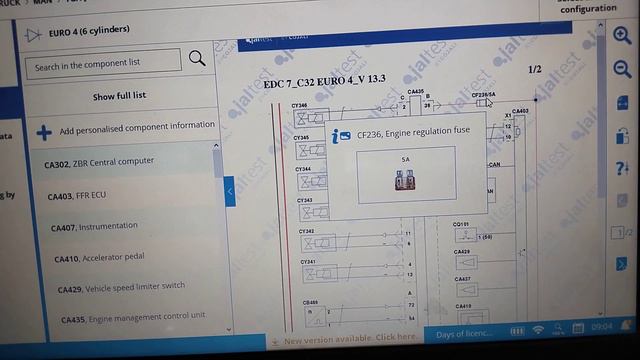Click the EURO 4 play arrow icon

pos(32,35)
